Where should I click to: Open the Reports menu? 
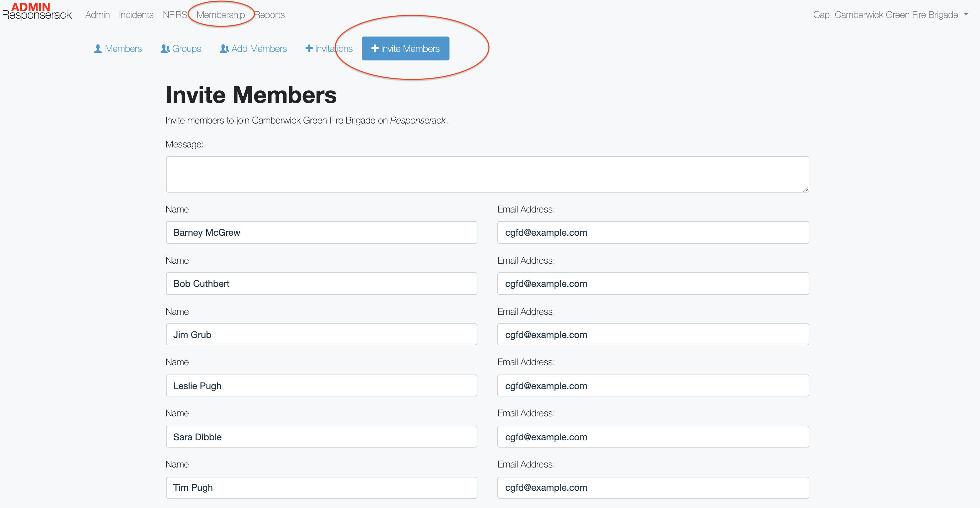(269, 15)
